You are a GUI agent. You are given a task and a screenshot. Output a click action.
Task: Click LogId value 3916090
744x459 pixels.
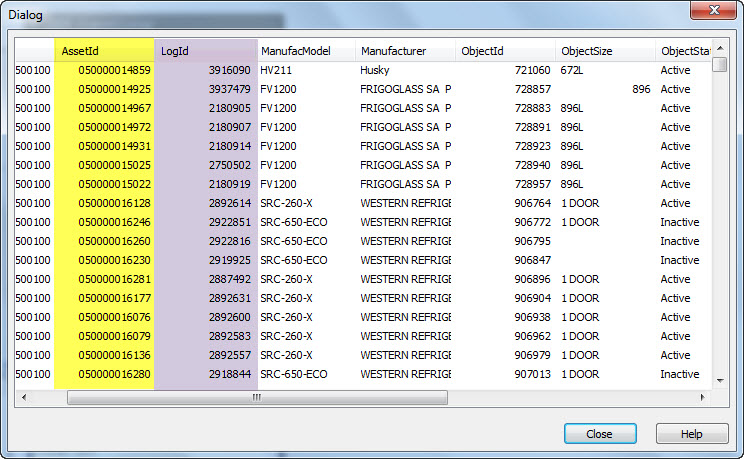pyautogui.click(x=230, y=70)
